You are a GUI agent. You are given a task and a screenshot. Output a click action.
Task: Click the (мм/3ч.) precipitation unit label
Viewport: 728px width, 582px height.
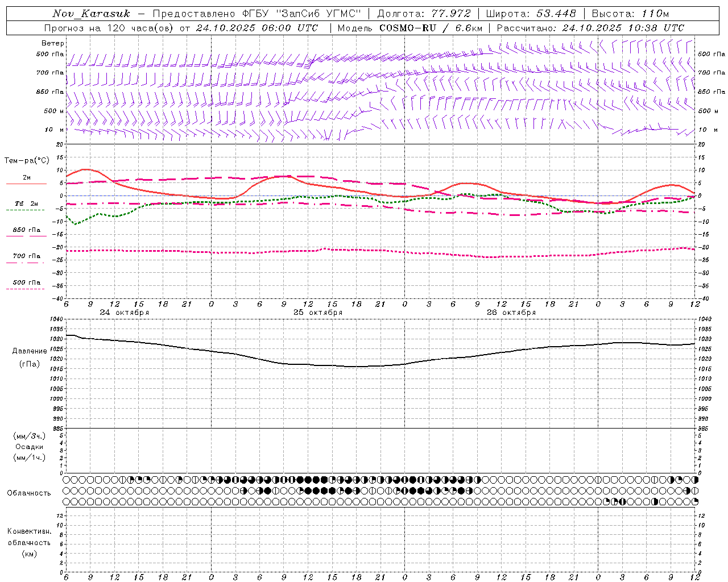(30, 436)
